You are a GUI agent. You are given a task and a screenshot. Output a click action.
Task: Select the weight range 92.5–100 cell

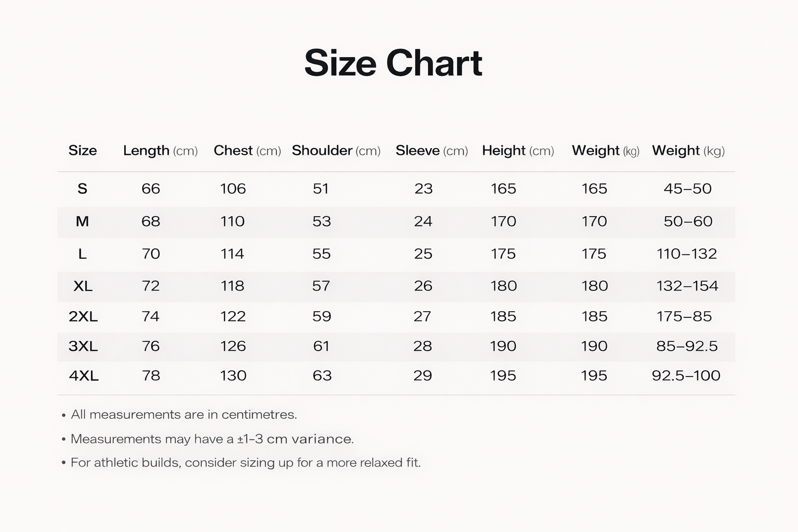pyautogui.click(x=686, y=376)
